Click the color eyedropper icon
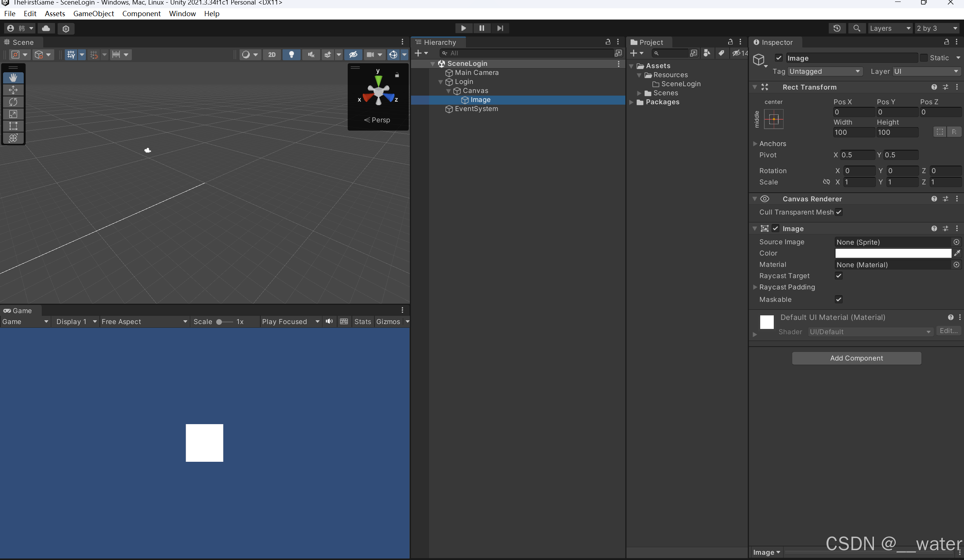Screen dimensions: 964x560 coord(957,253)
